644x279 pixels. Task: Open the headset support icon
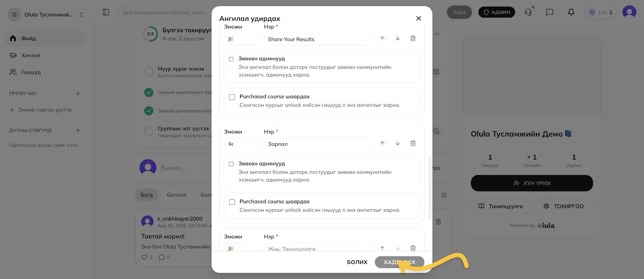point(528,12)
